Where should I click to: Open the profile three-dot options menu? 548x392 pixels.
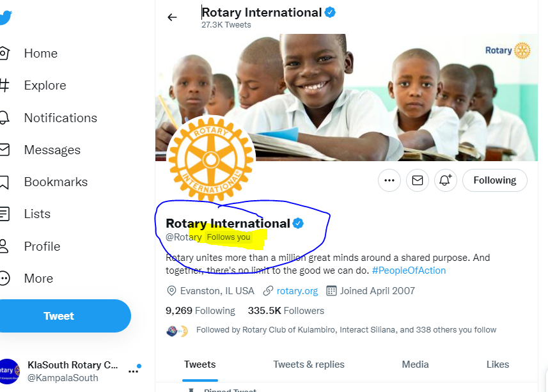coord(389,180)
